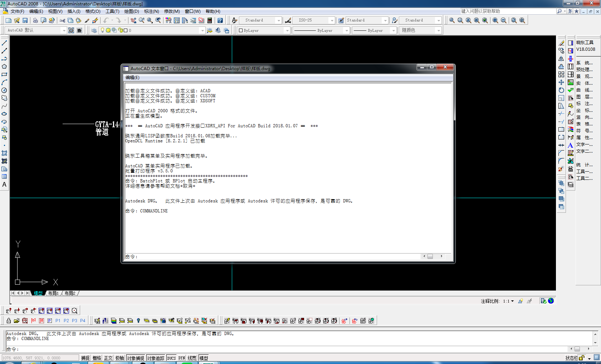601x364 pixels.
Task: Click the Mirror tool in the modify toolbar
Action: pos(561,59)
